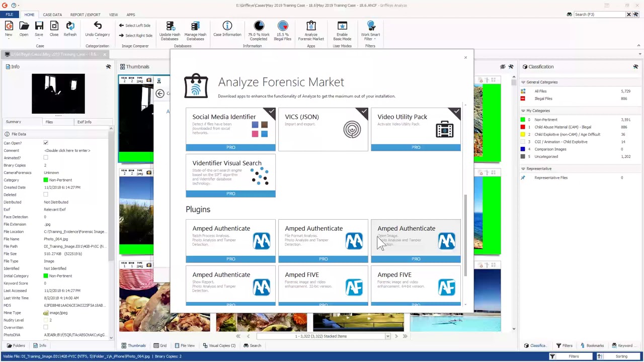Collapse the Representative group
This screenshot has height=362, width=644.
coord(523,168)
